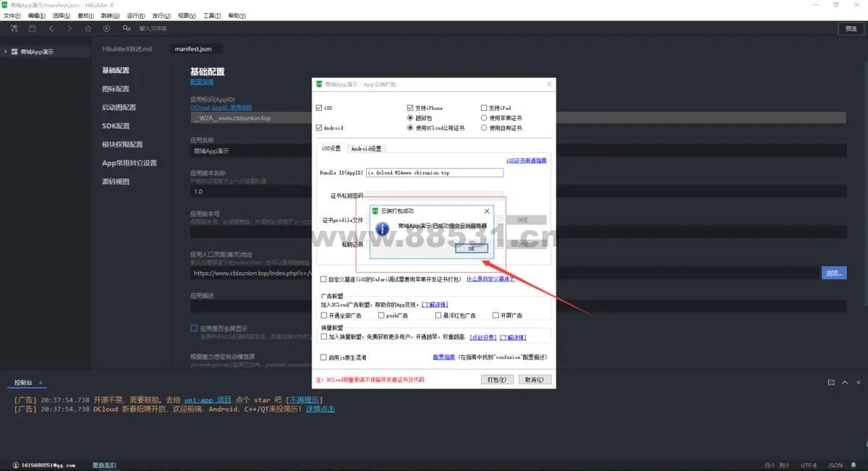Select the 使用苹果证书 radio button
Viewport: 868px width, 471px height.
tap(484, 118)
